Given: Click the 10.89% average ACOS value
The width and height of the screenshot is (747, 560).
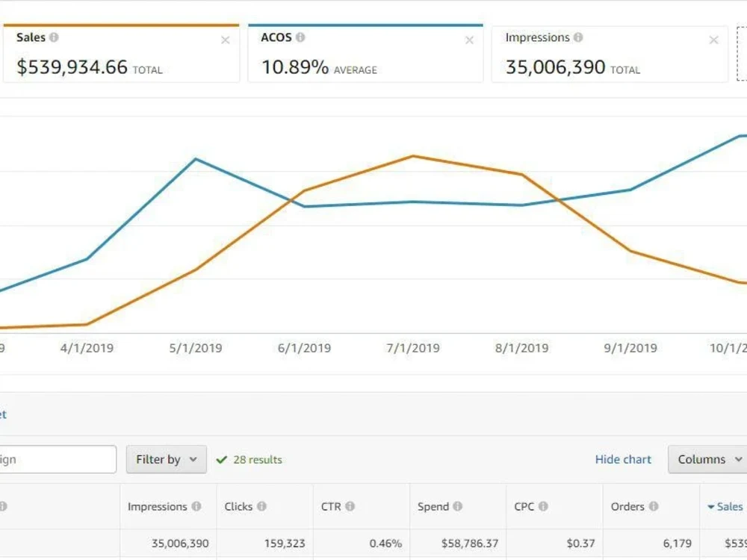Looking at the screenshot, I should point(295,67).
